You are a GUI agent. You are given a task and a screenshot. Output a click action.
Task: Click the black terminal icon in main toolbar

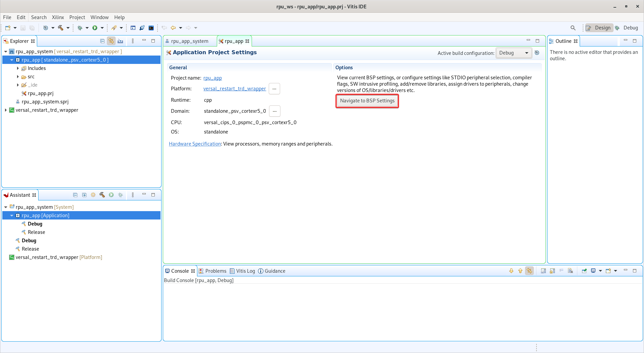coord(151,28)
